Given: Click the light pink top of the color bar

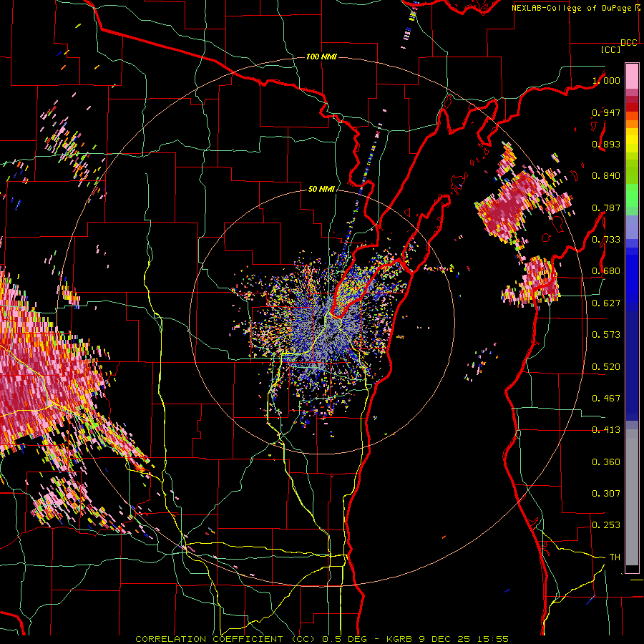Looking at the screenshot, I should 632,76.
